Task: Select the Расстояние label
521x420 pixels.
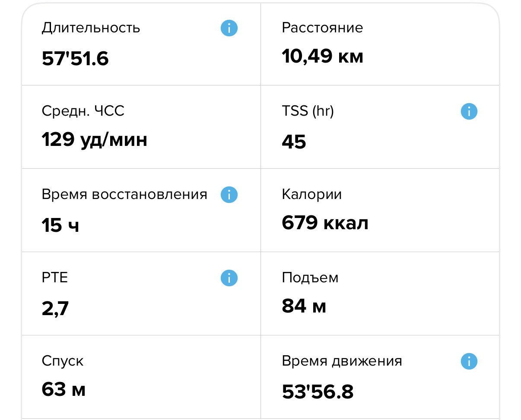Action: point(323,28)
